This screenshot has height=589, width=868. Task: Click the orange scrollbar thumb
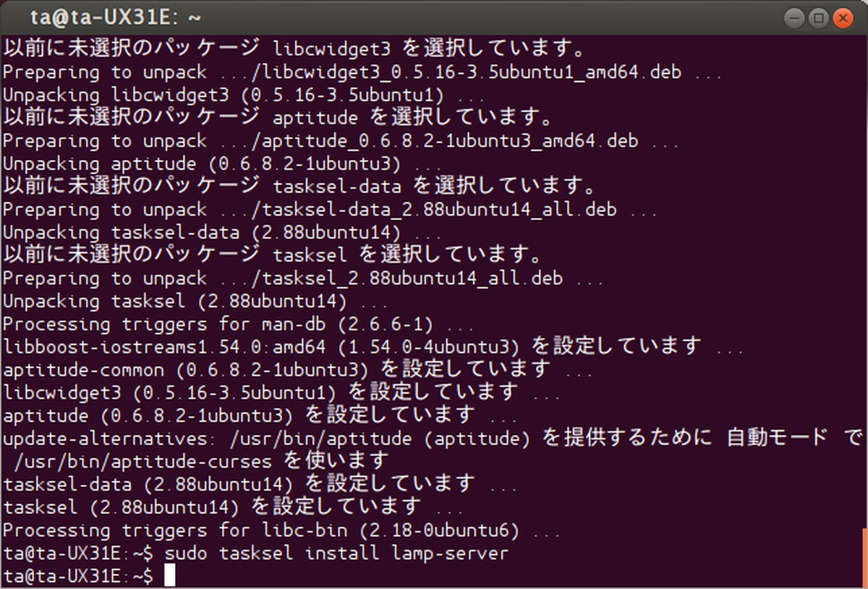click(x=864, y=557)
